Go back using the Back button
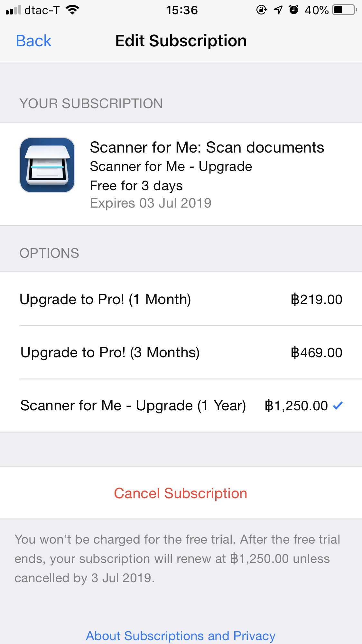The image size is (362, 644). [34, 41]
